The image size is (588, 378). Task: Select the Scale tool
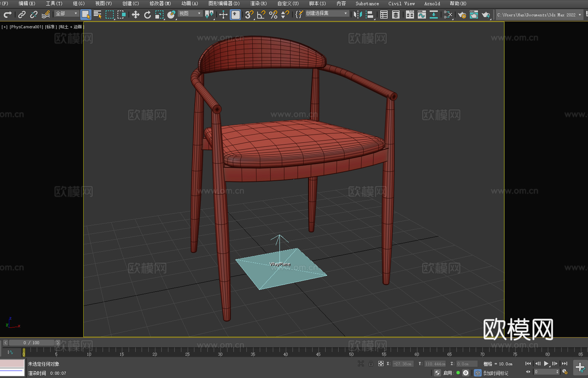point(159,15)
